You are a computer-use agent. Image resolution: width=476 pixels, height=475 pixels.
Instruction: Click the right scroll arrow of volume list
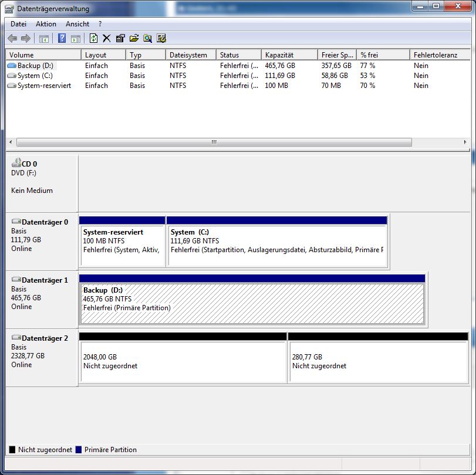tap(465, 142)
